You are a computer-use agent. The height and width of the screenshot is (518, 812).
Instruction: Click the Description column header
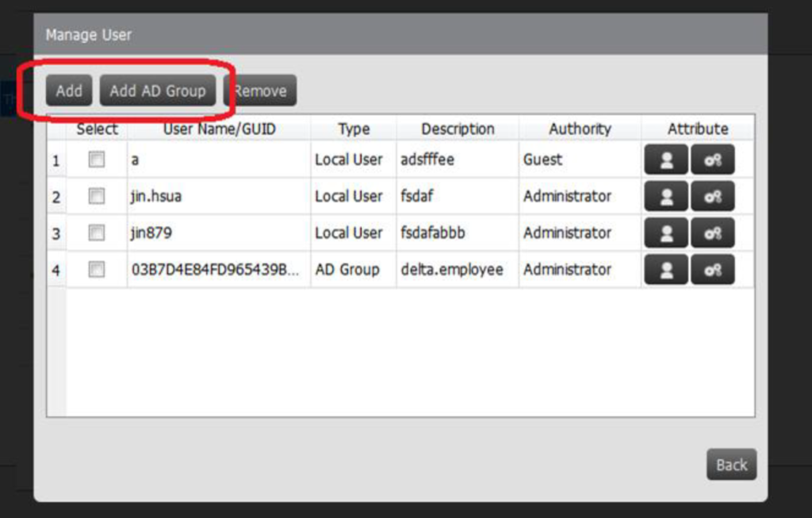[458, 129]
